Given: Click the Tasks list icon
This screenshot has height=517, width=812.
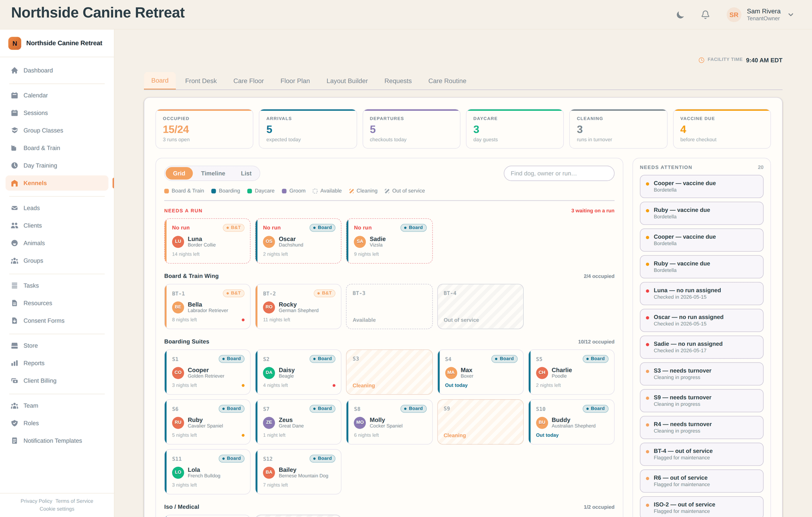Looking at the screenshot, I should point(14,285).
